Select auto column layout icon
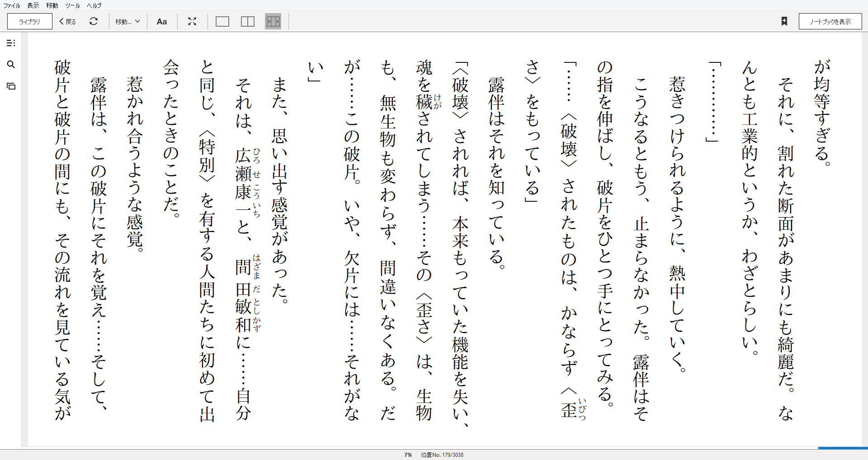Image resolution: width=868 pixels, height=460 pixels. coord(273,21)
